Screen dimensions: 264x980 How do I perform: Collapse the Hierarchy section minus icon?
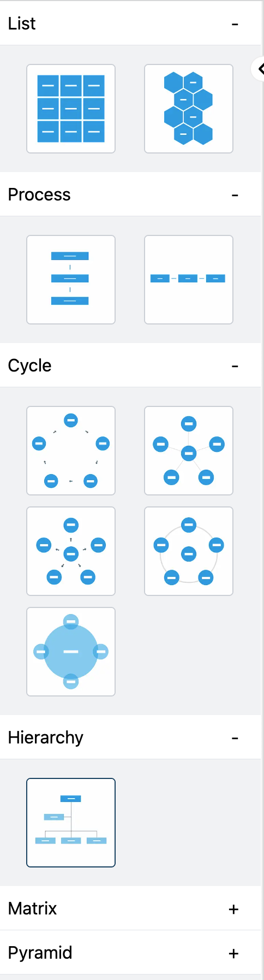(235, 739)
